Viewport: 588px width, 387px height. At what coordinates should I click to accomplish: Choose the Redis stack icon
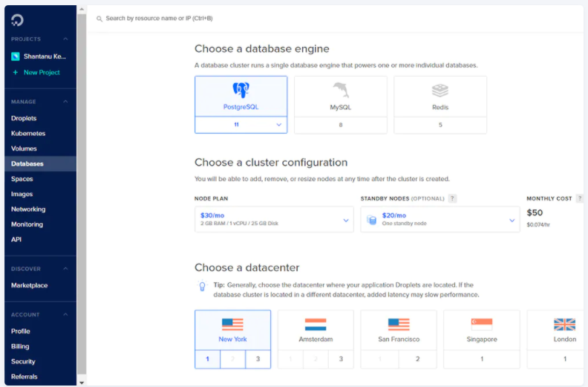(440, 91)
